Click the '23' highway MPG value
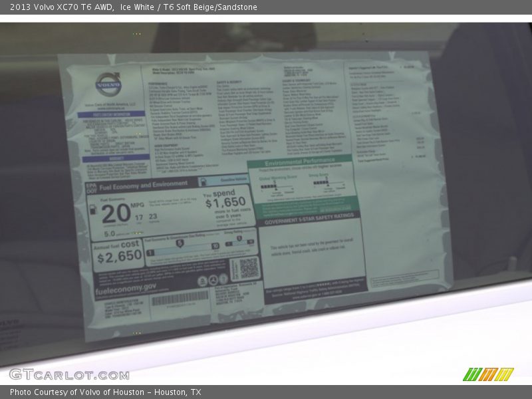This screenshot has height=399, width=532. [x=153, y=216]
